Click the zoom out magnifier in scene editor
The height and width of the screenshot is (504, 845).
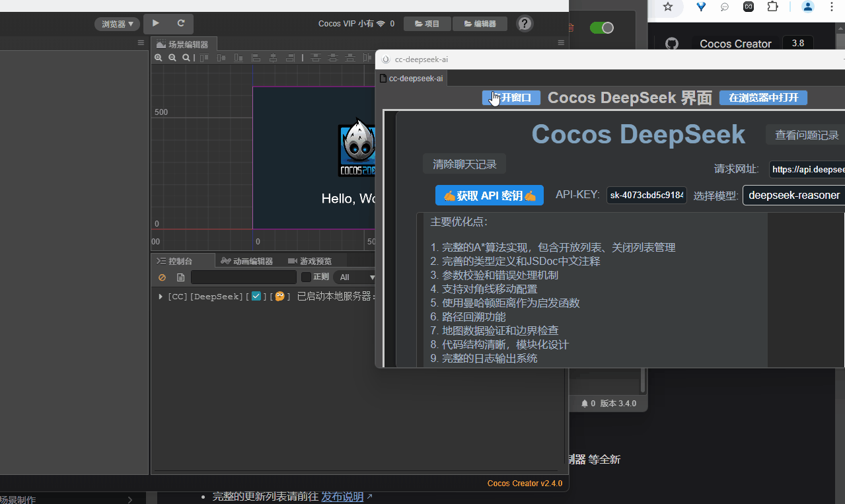click(172, 58)
